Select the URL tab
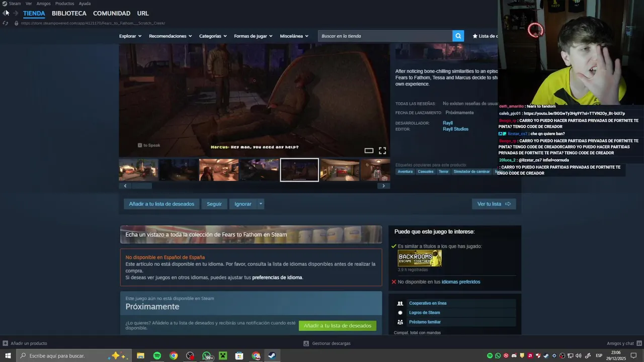Screen dimensions: 644x362 [x=143, y=13]
